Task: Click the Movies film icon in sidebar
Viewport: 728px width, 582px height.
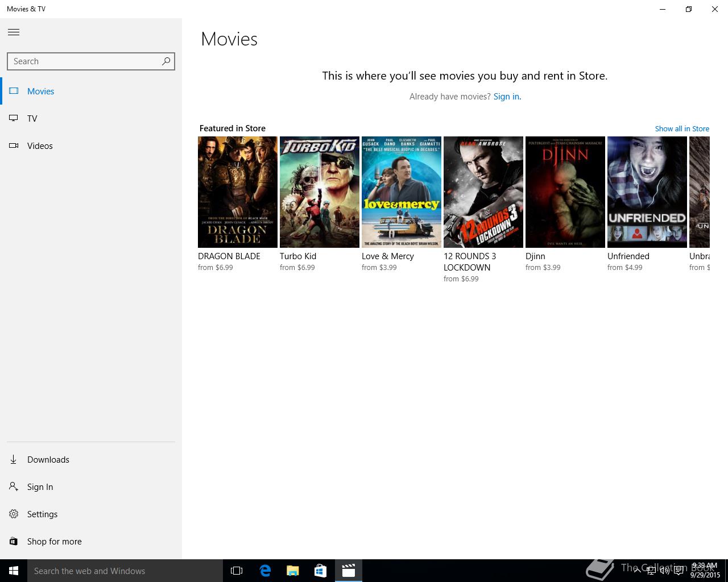Action: [14, 91]
